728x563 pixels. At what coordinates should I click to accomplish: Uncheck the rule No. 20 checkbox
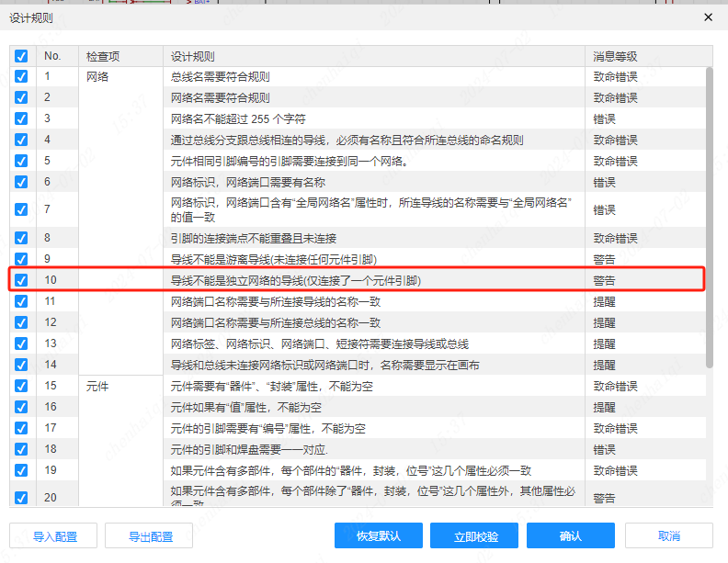[21, 498]
